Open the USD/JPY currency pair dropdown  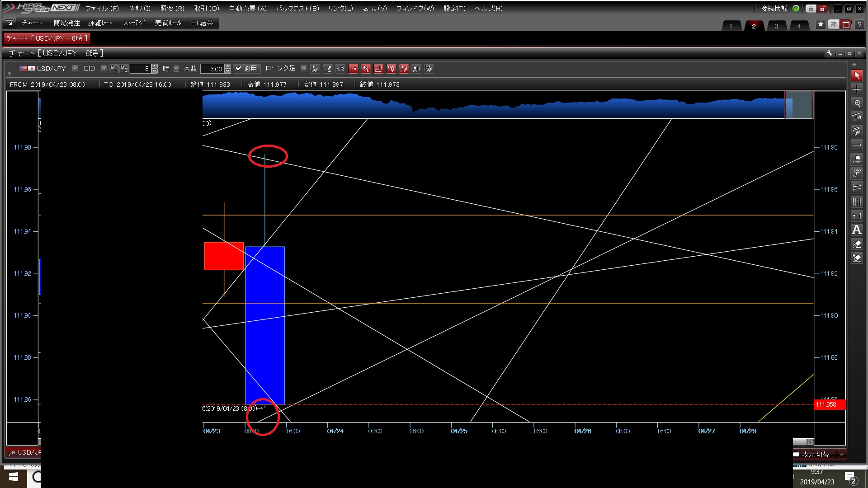(x=75, y=69)
